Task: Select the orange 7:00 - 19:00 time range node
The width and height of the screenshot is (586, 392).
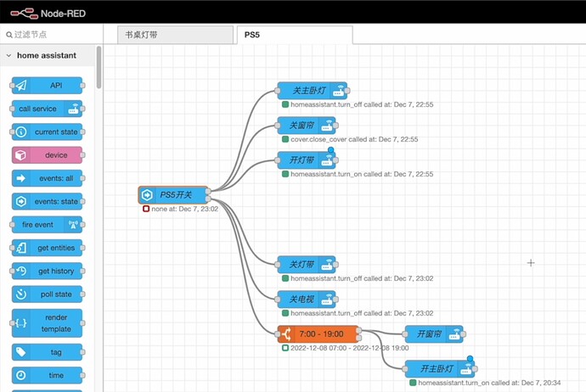Action: coord(318,334)
